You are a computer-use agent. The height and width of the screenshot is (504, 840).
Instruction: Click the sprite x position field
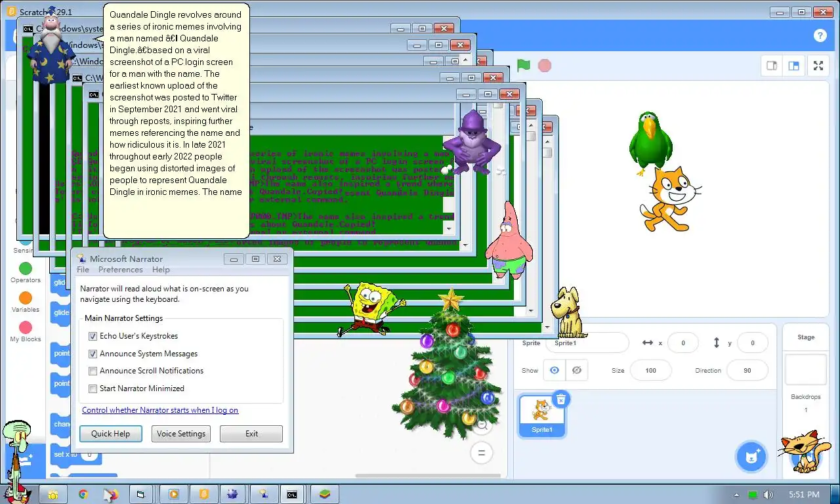point(682,343)
